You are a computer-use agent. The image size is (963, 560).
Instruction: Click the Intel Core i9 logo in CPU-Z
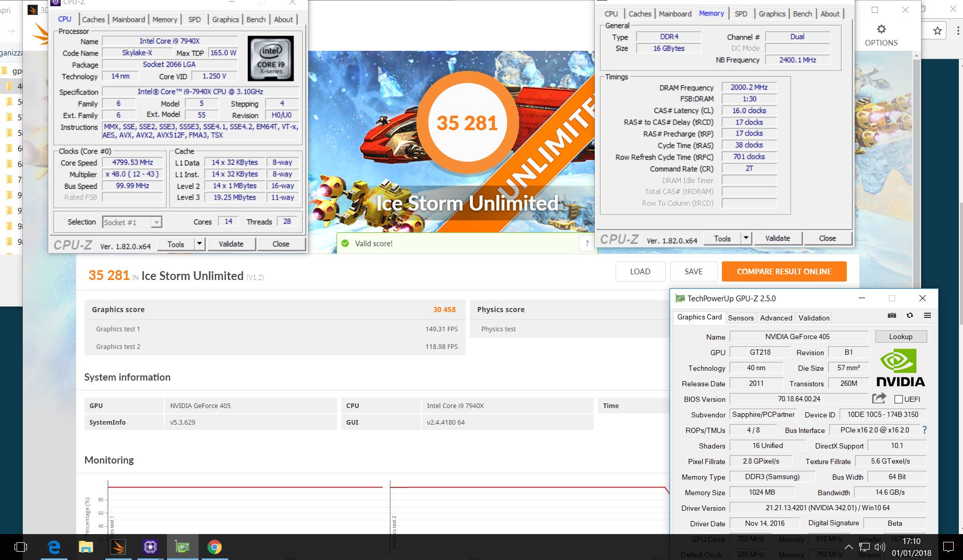tap(271, 58)
